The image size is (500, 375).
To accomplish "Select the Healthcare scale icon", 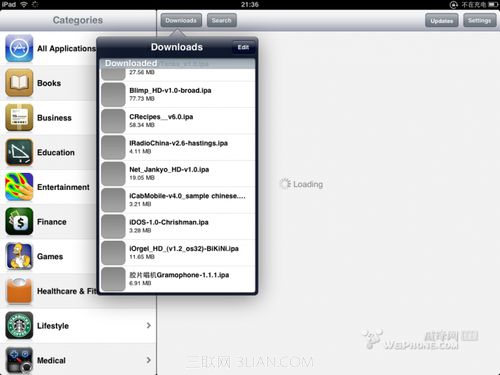I will (19, 291).
